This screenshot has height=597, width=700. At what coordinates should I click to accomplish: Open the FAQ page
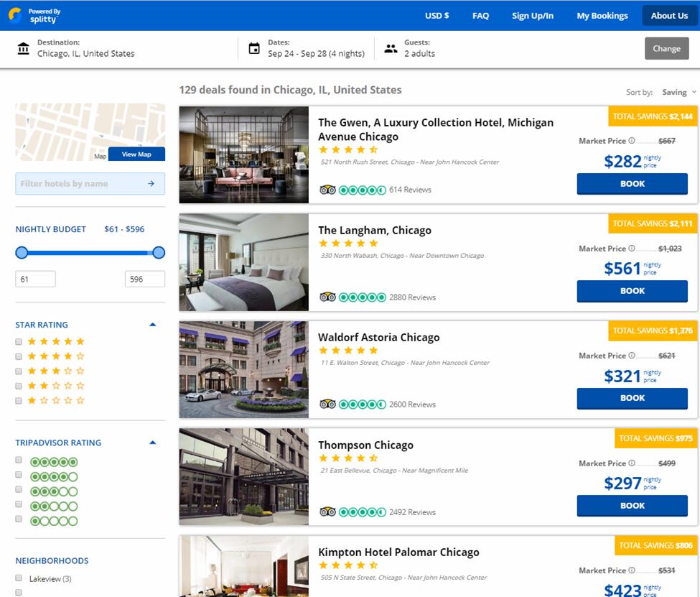point(480,16)
